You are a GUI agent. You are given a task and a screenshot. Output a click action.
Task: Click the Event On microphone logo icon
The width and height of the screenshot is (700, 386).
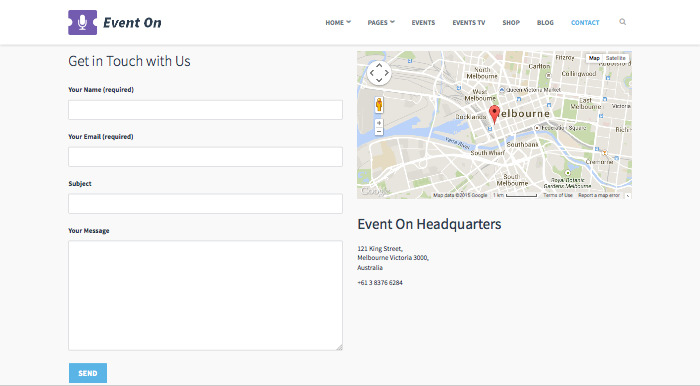pyautogui.click(x=83, y=22)
